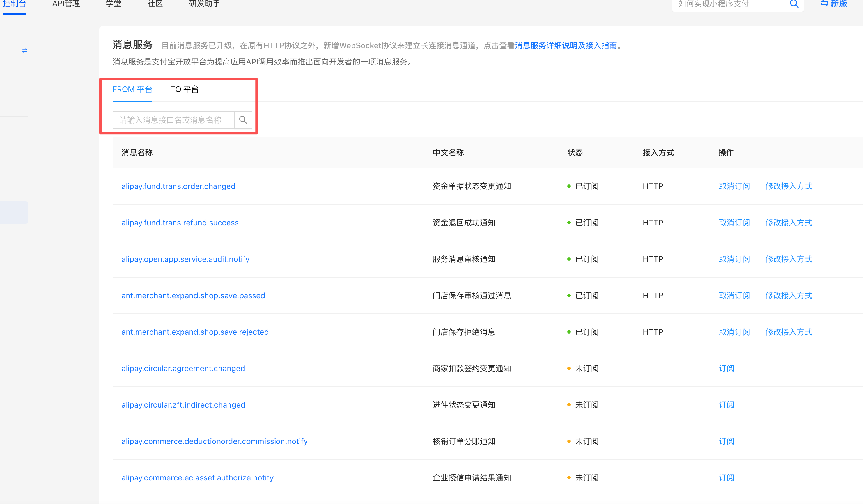Open the 研发助手 top navigation item
863x504 pixels.
point(205,4)
